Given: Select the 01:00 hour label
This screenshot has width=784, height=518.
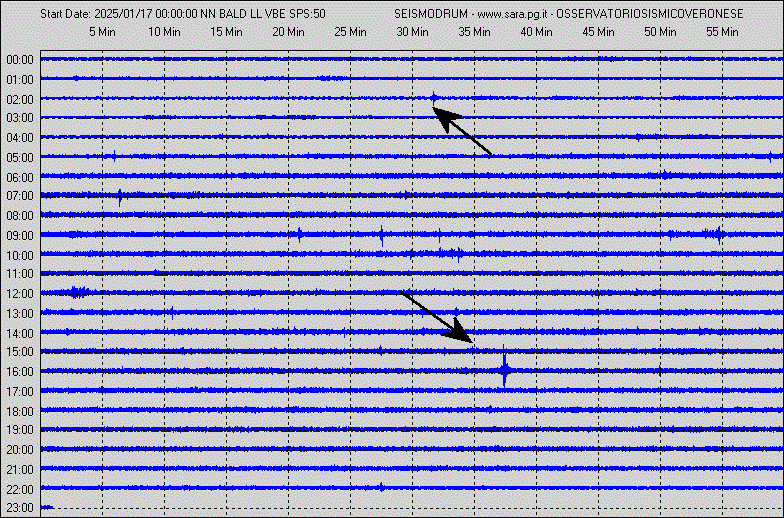Looking at the screenshot, I should (x=20, y=80).
